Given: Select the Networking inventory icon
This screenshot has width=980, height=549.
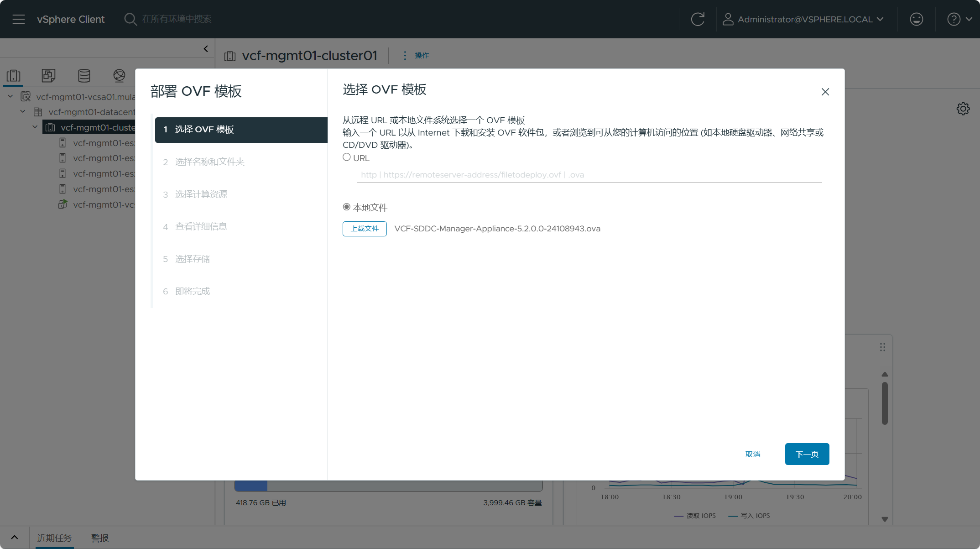Looking at the screenshot, I should click(119, 75).
